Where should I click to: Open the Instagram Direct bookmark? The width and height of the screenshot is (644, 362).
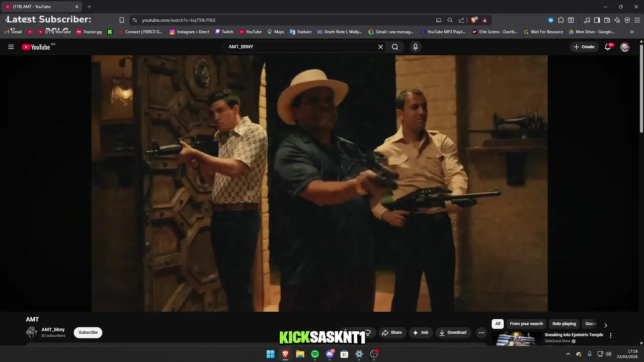pos(190,32)
